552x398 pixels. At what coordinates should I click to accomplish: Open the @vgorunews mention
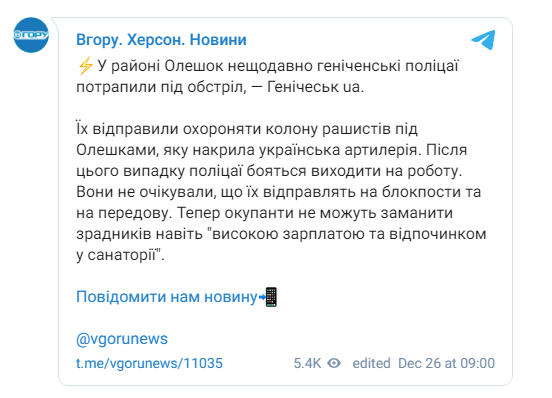tap(122, 339)
